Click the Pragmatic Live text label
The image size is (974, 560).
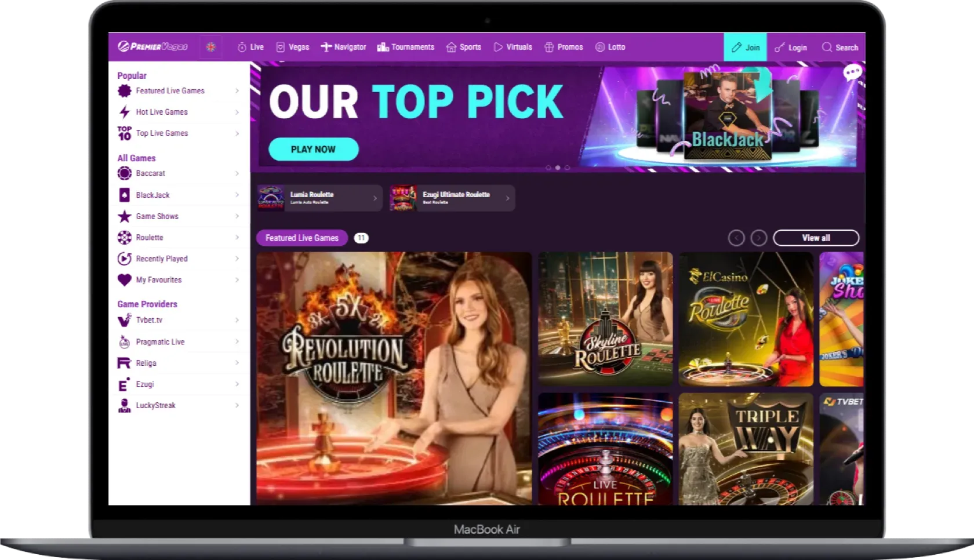[160, 342]
